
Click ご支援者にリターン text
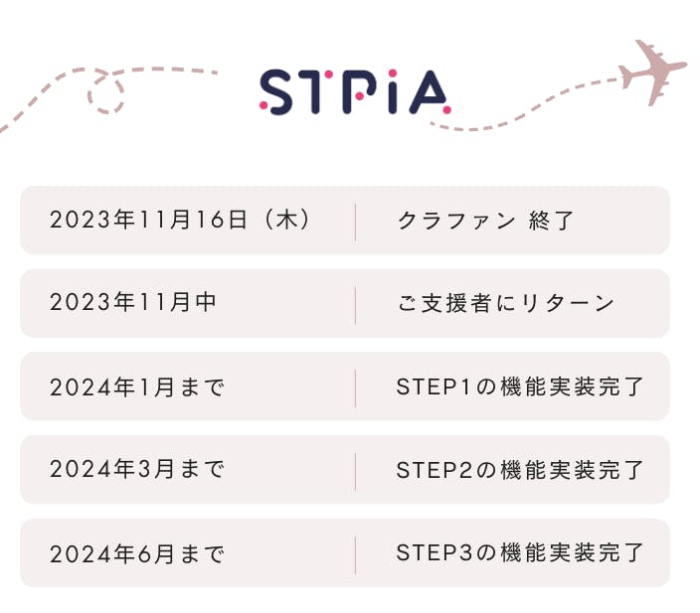506,303
